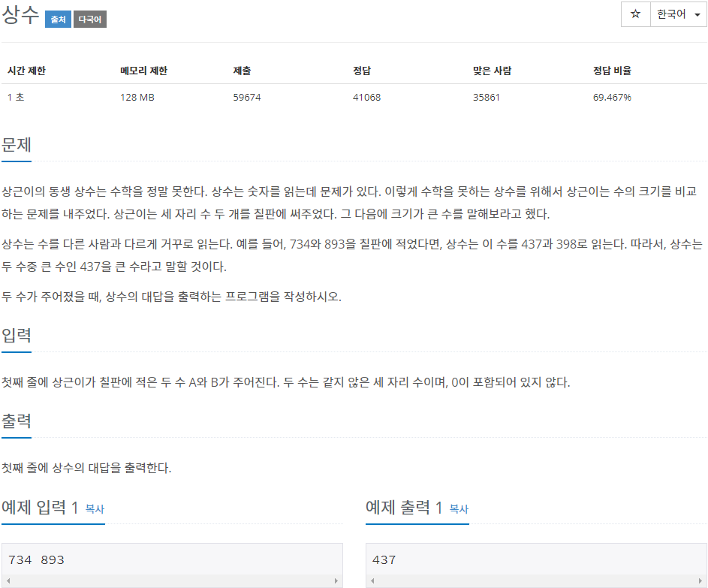Click the 출력 section heading
The width and height of the screenshot is (708, 588).
click(17, 421)
